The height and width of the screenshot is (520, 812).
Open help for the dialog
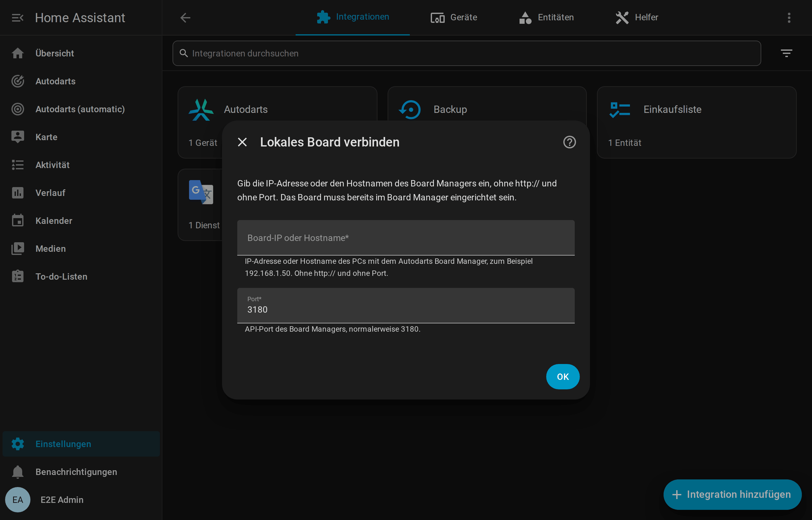[x=569, y=142]
